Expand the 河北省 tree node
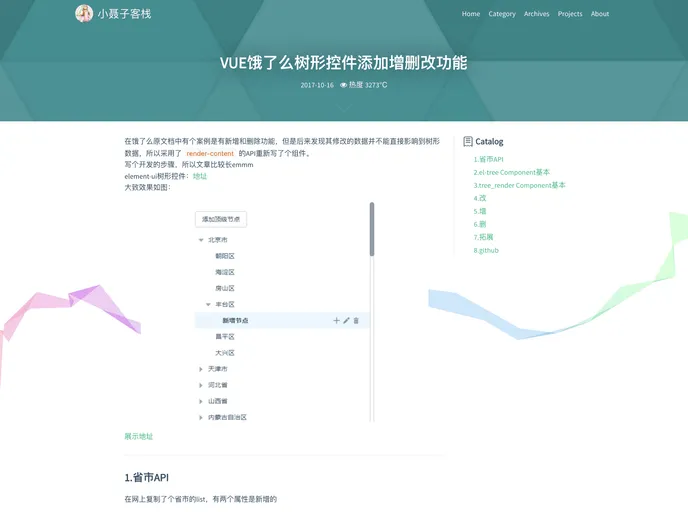 click(x=201, y=385)
